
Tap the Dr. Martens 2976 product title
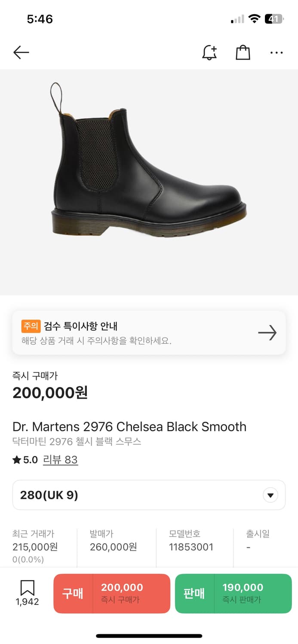[129, 427]
